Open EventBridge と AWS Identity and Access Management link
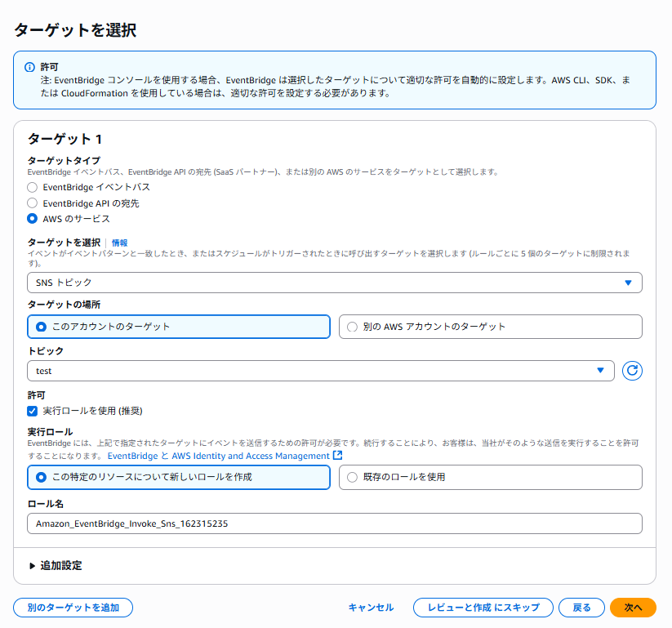 pyautogui.click(x=219, y=456)
